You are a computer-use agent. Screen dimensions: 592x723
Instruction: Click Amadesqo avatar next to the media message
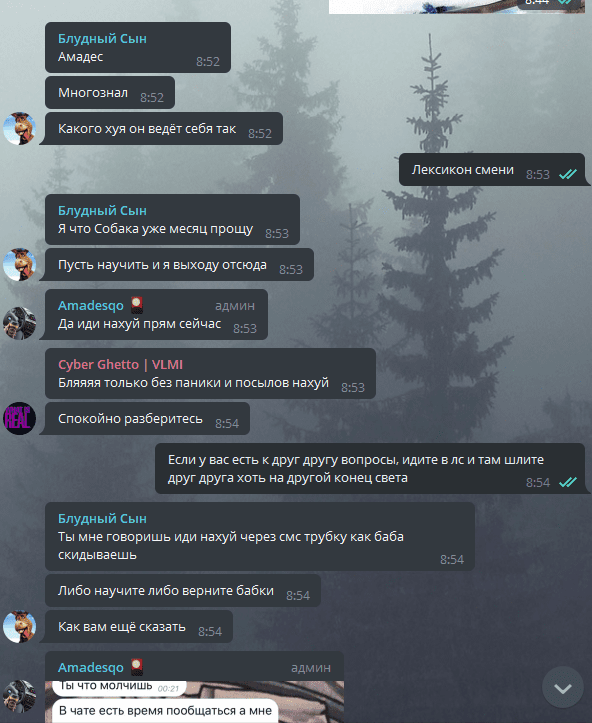pyautogui.click(x=19, y=696)
